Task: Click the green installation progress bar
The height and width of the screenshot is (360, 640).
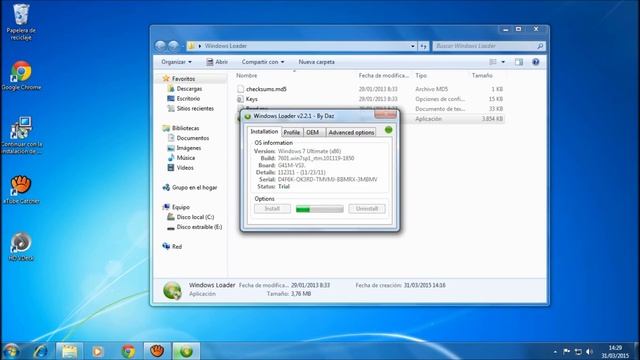Action: coord(320,209)
